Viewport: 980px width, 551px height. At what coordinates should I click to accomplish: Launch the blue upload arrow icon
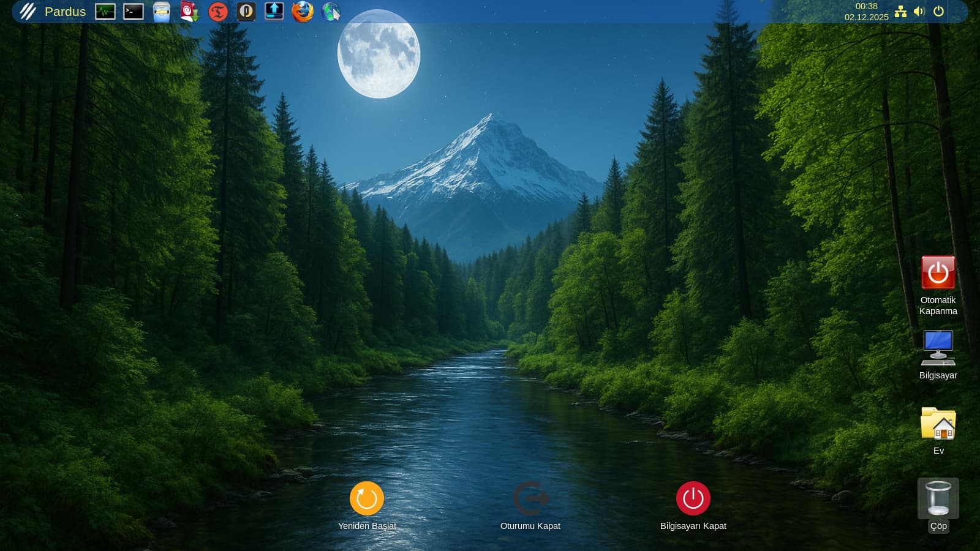coord(274,12)
